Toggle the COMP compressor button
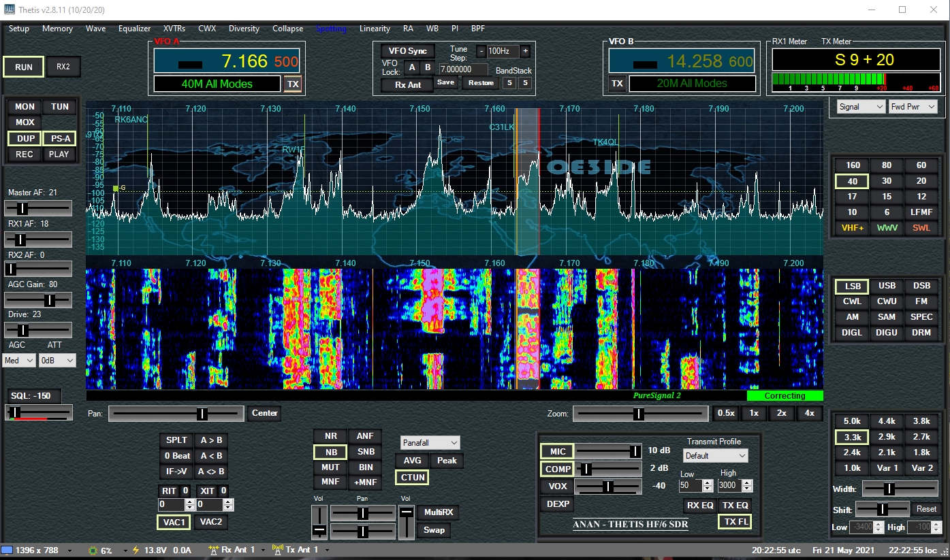The width and height of the screenshot is (950, 560). 558,470
